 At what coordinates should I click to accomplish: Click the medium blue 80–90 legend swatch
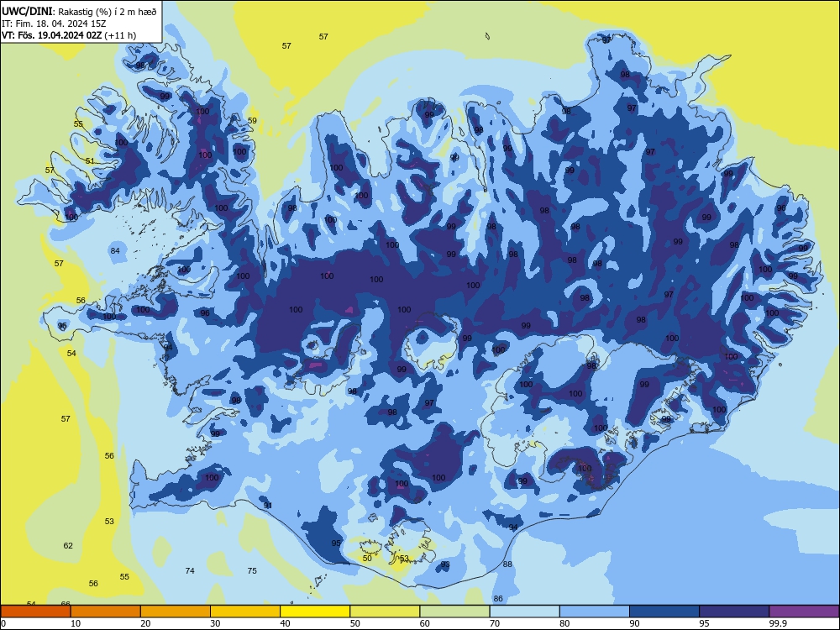(x=595, y=612)
